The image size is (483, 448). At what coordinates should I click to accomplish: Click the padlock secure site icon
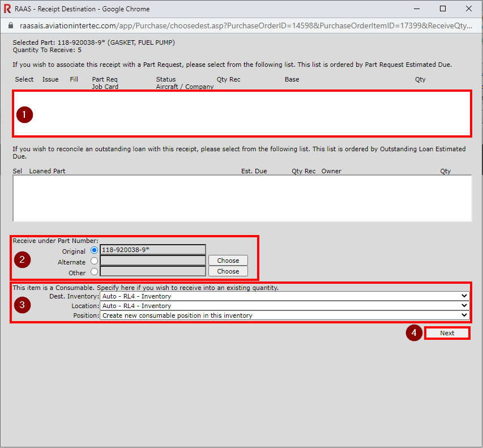point(10,26)
